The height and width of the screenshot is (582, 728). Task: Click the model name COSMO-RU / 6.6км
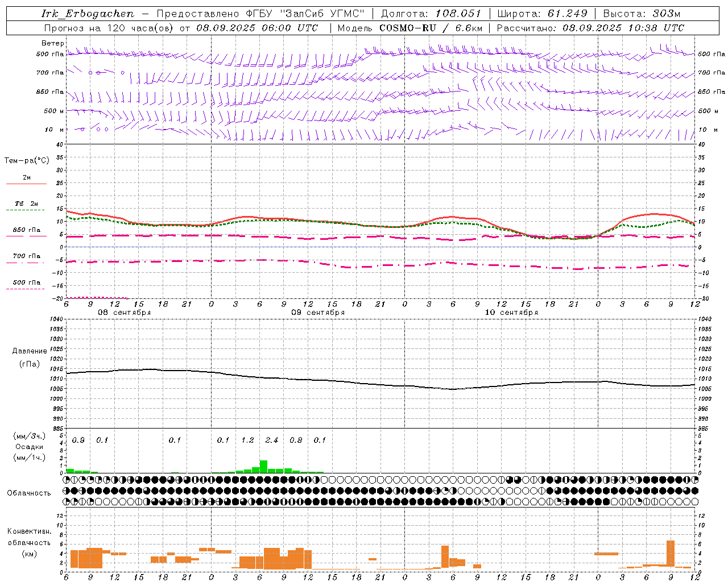coord(431,28)
